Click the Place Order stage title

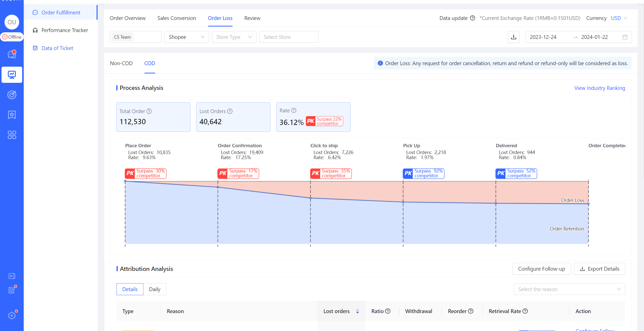[x=138, y=145]
